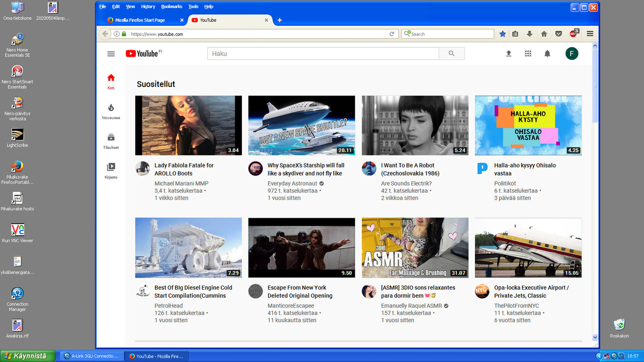Open the Firefox hamburger menu button
Viewport: 644px width, 362px height.
click(x=590, y=34)
